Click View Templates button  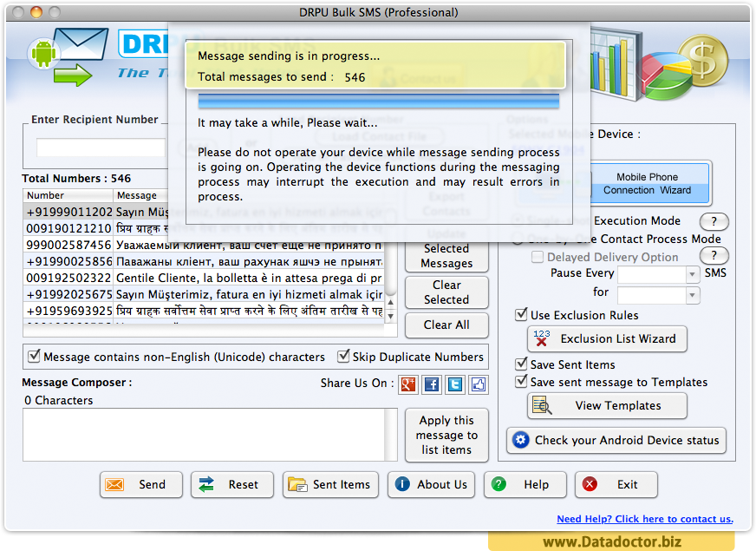[x=607, y=405]
